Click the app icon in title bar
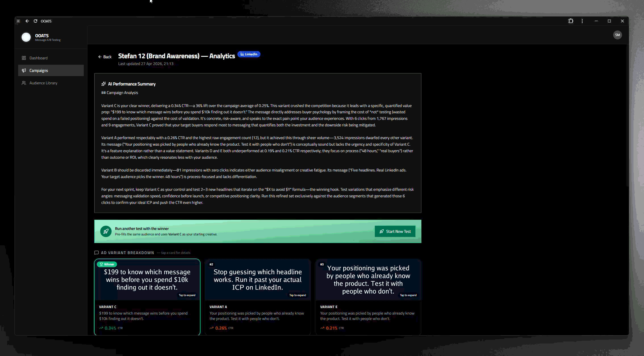Screen dimensions: 644x356 coord(18,21)
